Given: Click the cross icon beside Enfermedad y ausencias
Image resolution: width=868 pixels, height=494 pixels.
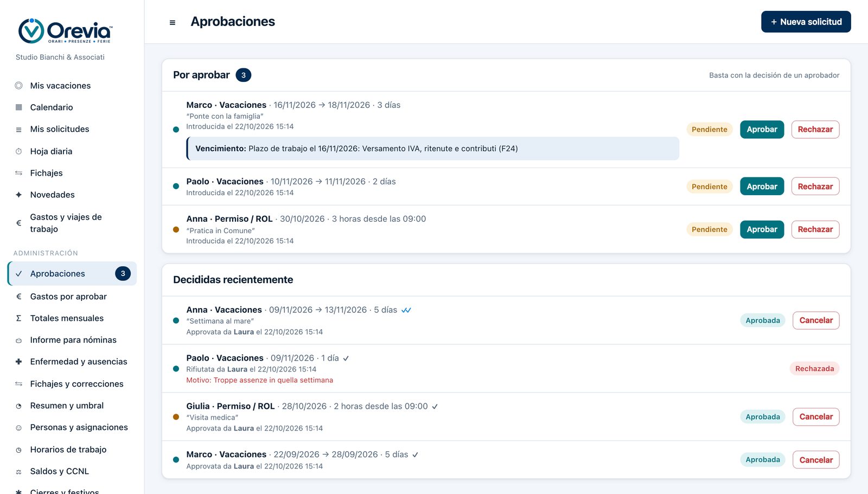Looking at the screenshot, I should tap(19, 362).
